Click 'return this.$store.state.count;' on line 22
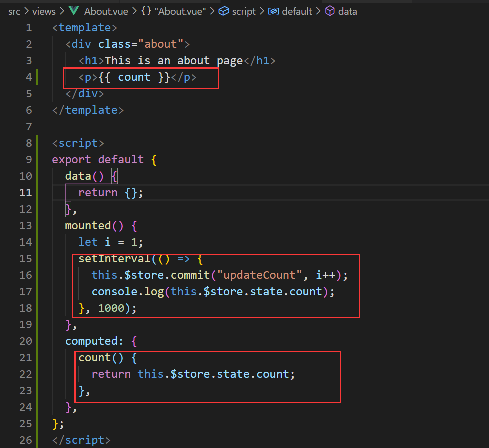This screenshot has height=448, width=489. (193, 374)
